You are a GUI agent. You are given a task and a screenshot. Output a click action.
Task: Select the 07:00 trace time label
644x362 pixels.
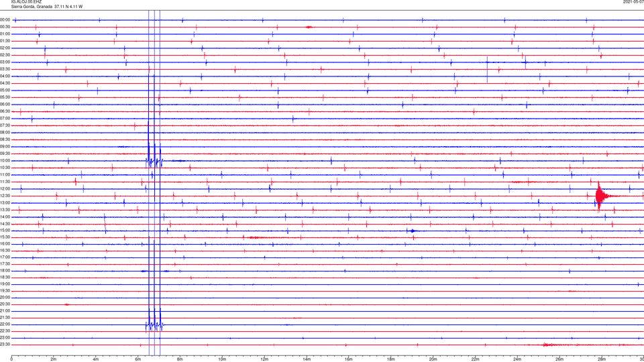point(5,119)
